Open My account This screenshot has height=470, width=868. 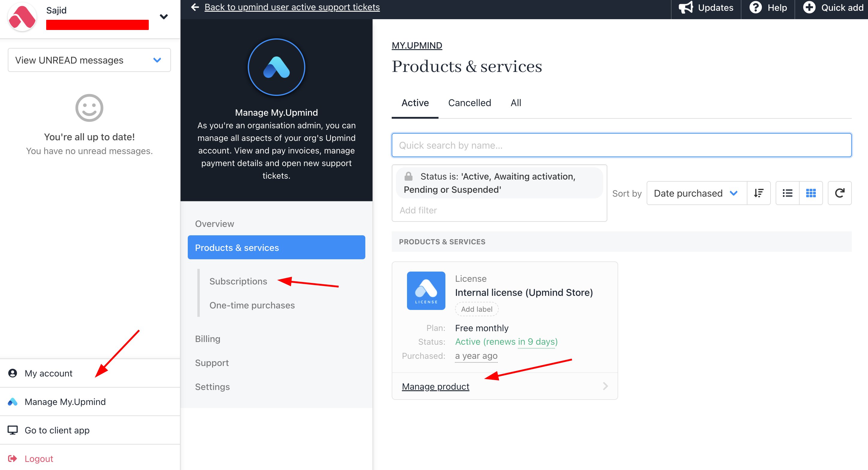point(90,373)
